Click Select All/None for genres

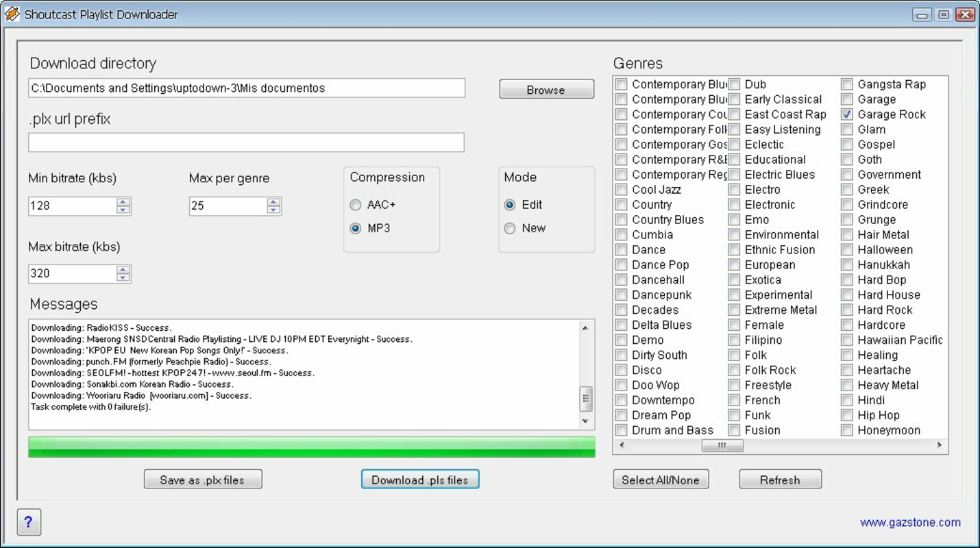click(661, 479)
